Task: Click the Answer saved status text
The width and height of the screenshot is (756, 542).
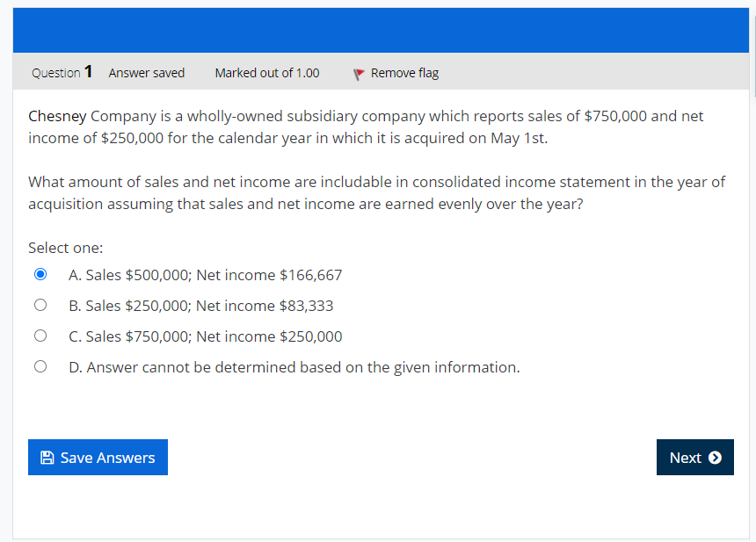Action: 146,73
